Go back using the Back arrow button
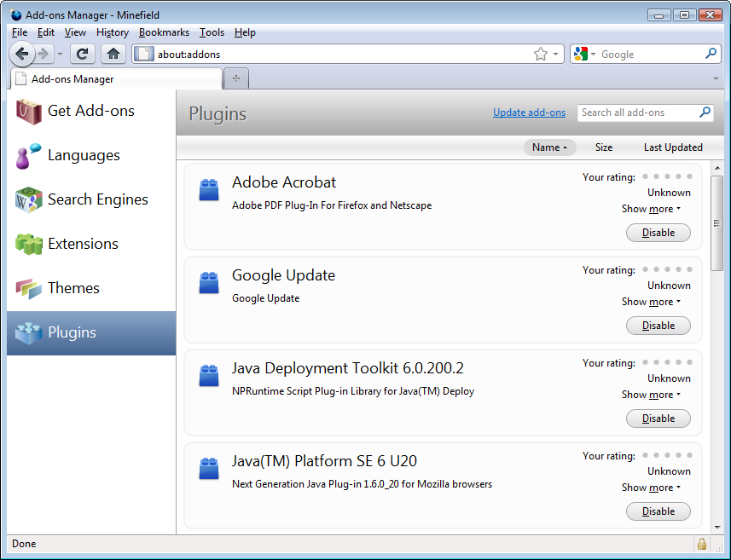Viewport: 731px width, 560px height. (x=21, y=54)
